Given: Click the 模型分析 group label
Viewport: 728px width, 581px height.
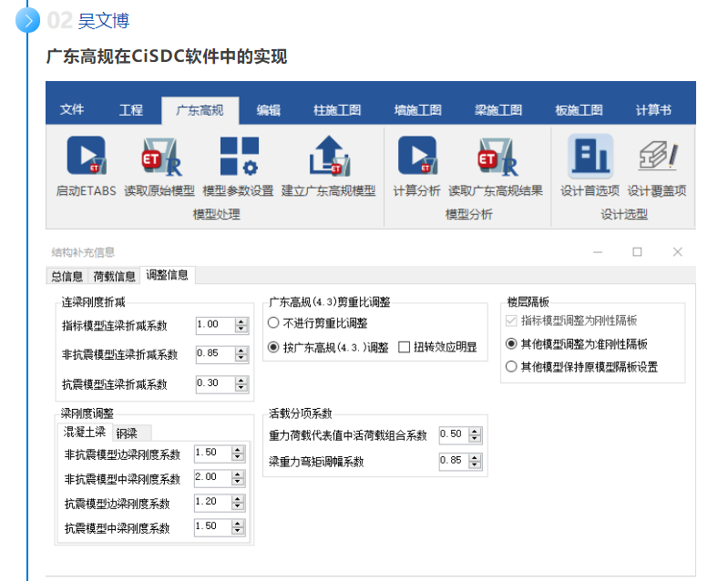Looking at the screenshot, I should click(469, 214).
